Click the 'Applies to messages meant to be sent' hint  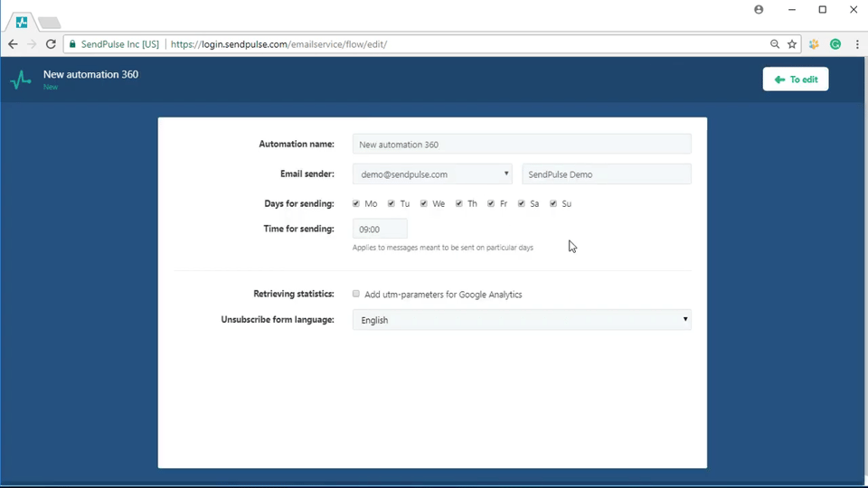point(443,248)
